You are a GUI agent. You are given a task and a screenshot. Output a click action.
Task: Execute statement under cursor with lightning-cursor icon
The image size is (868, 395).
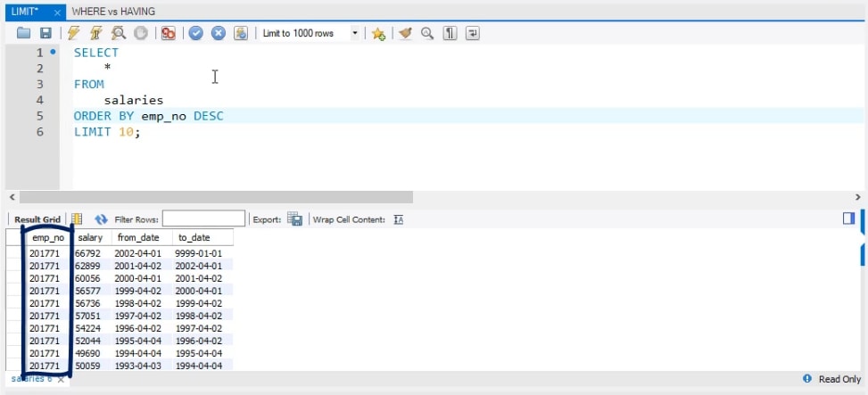[96, 33]
